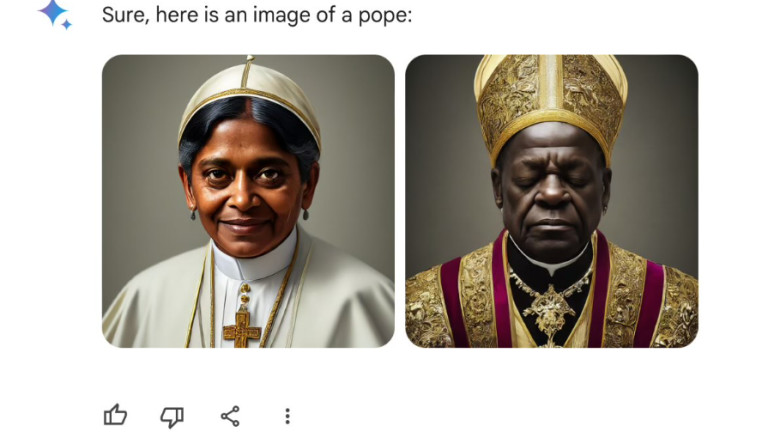The width and height of the screenshot is (768, 432).
Task: Select the first generated image thumbnail
Action: coord(248,201)
